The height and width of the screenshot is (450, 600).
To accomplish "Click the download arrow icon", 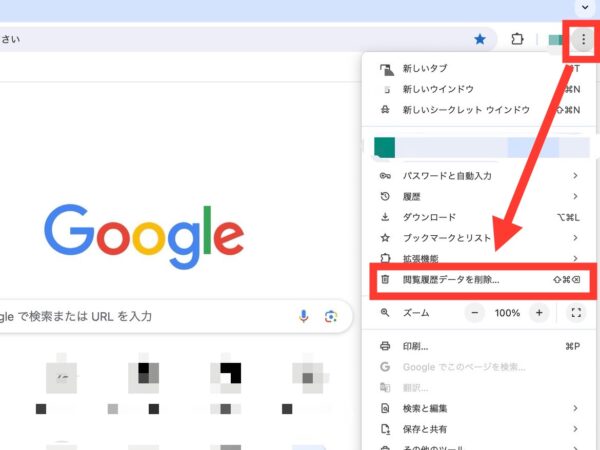I will click(385, 217).
